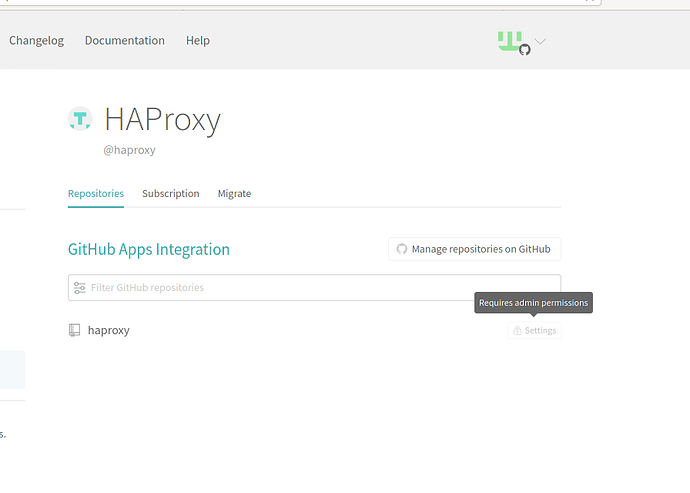Click the HAProxy organization title
The height and width of the screenshot is (493, 690).
162,119
